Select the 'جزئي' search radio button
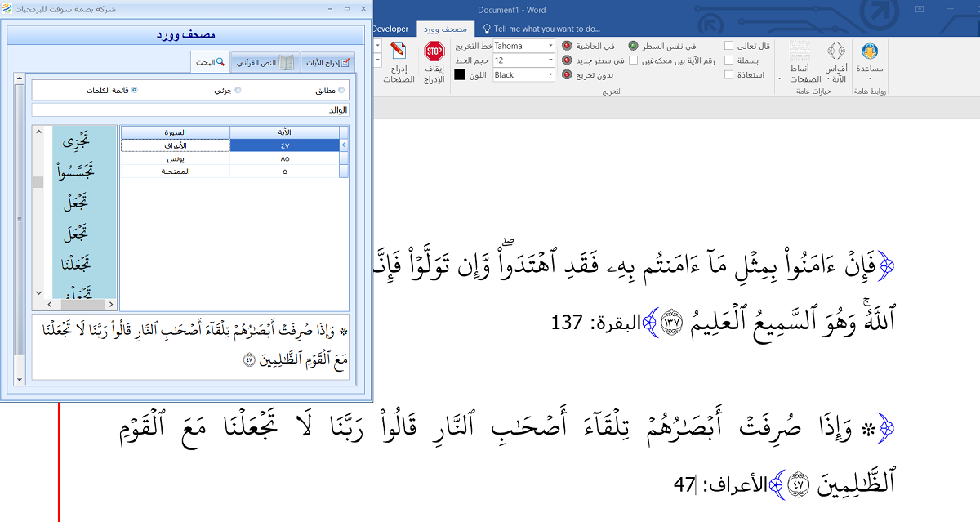Image resolution: width=980 pixels, height=522 pixels. tap(238, 91)
